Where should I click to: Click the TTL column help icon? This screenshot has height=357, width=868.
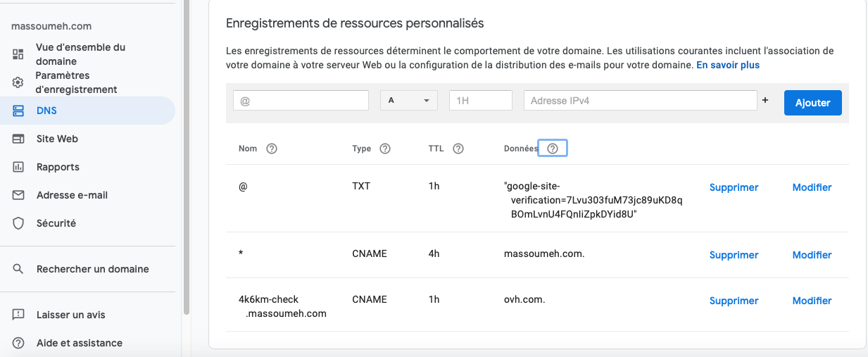(x=458, y=149)
